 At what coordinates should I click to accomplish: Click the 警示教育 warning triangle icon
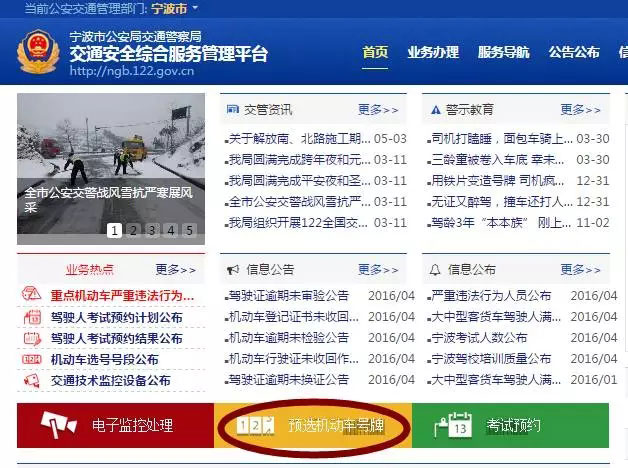[435, 109]
